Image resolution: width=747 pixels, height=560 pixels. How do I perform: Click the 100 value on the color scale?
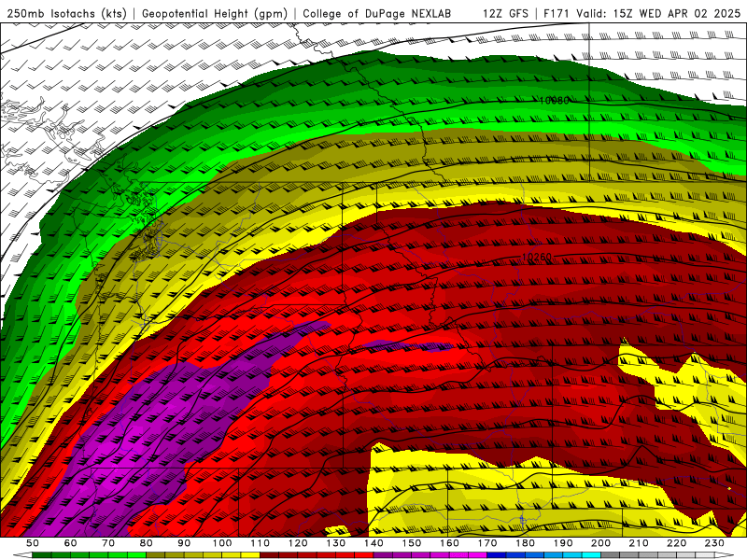222,543
